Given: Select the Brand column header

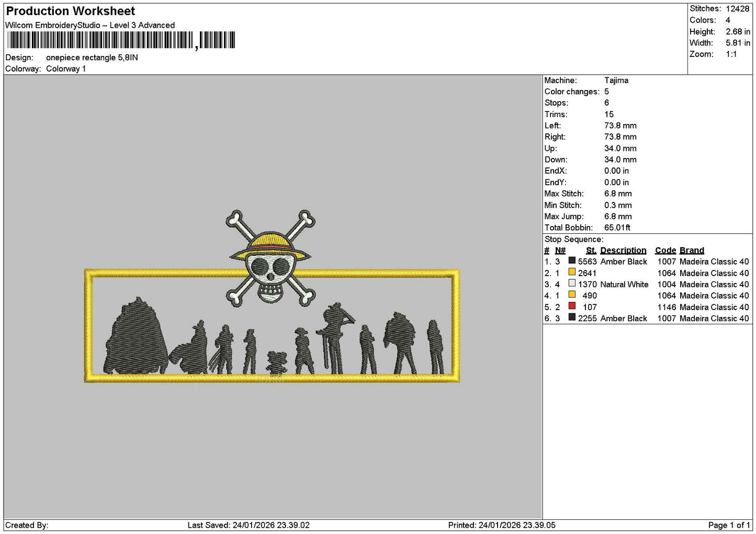Looking at the screenshot, I should [692, 251].
